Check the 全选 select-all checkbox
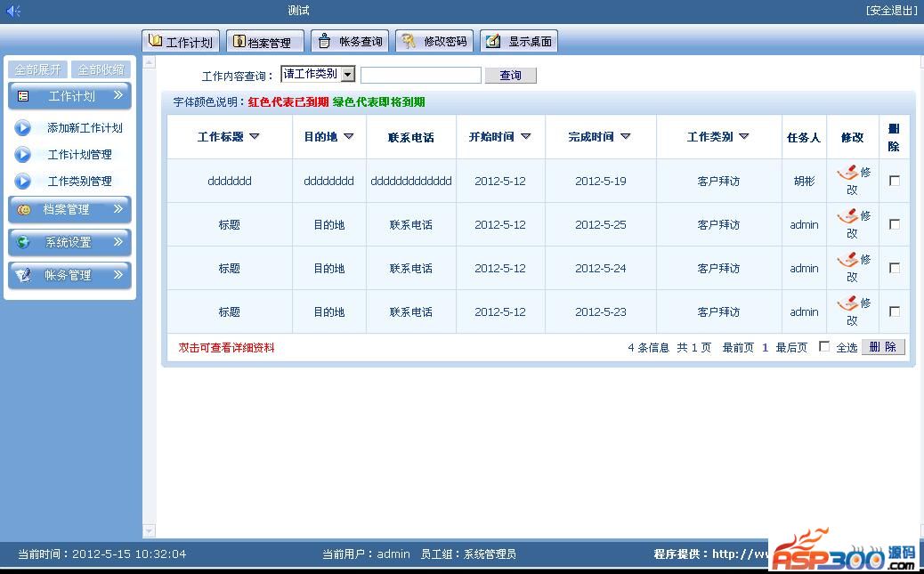924x574 pixels. pos(823,346)
